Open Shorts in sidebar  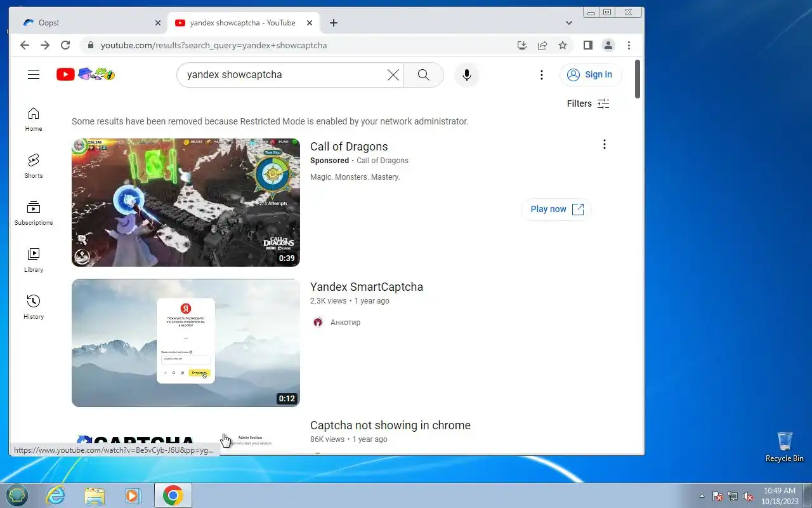click(x=34, y=166)
